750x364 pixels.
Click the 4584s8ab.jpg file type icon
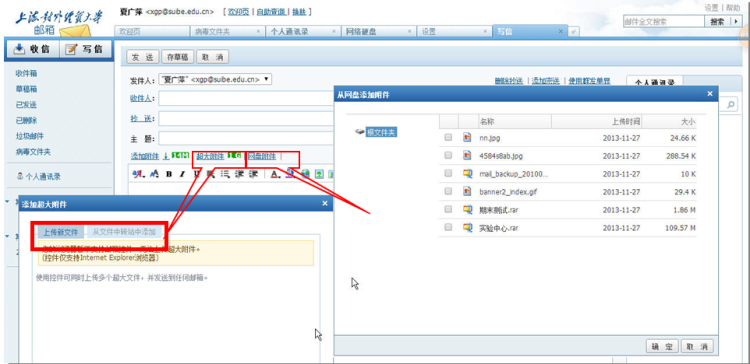467,155
